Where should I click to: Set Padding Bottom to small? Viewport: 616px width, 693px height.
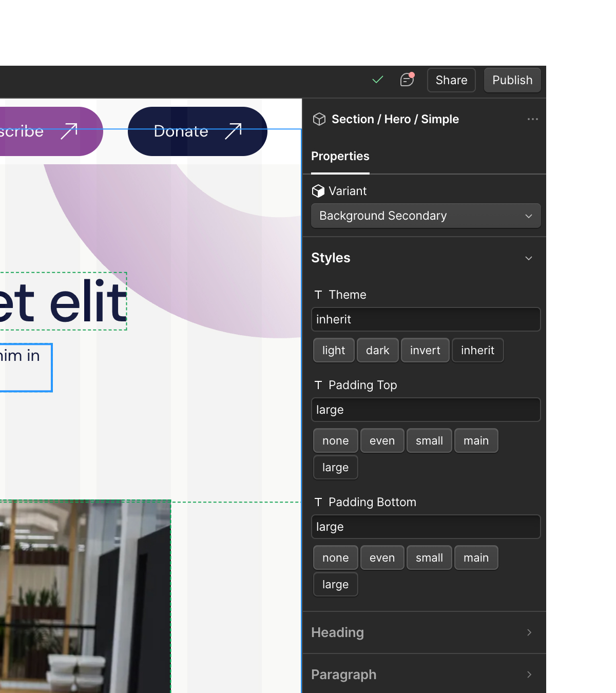[x=429, y=557]
